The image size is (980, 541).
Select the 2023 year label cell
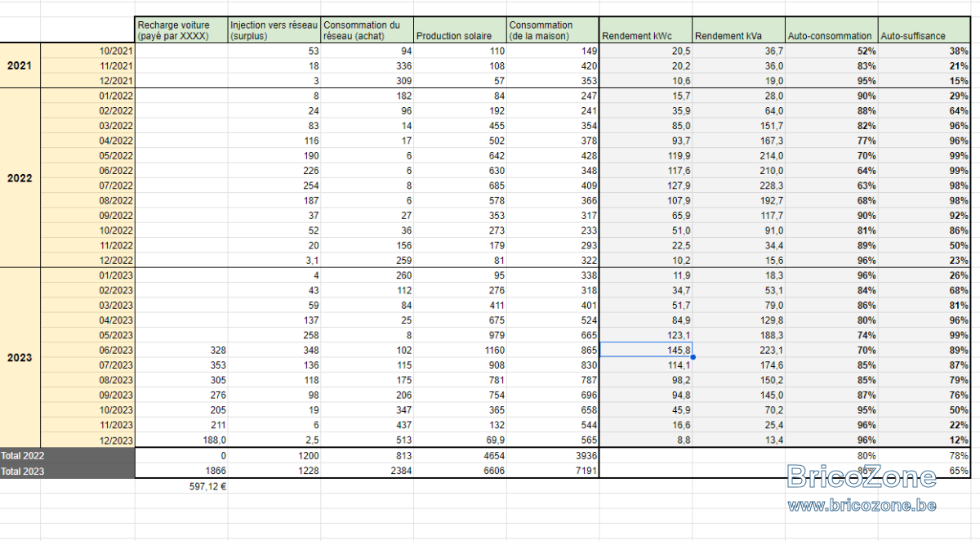pos(20,357)
